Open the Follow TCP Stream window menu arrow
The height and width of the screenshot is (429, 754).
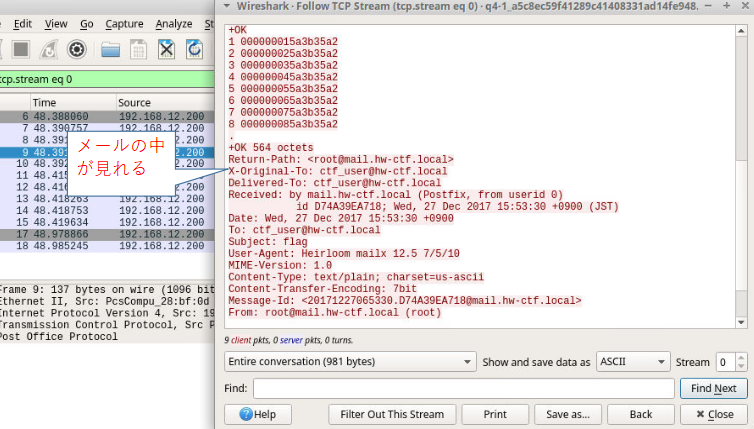coord(226,6)
